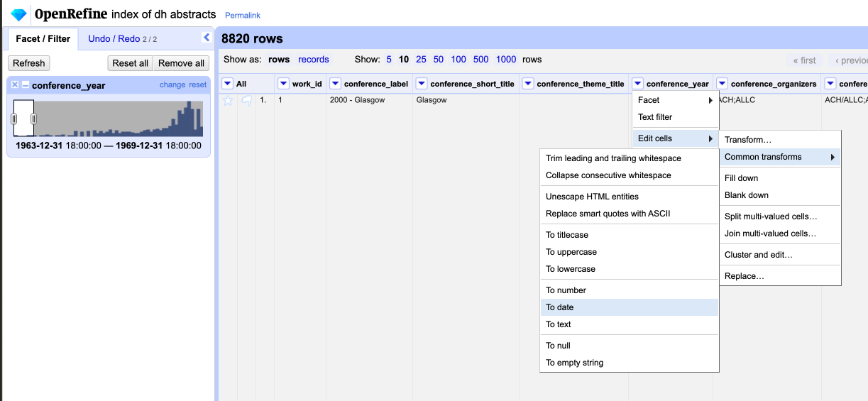
Task: Minimize the conference_year facet panel
Action: point(26,85)
